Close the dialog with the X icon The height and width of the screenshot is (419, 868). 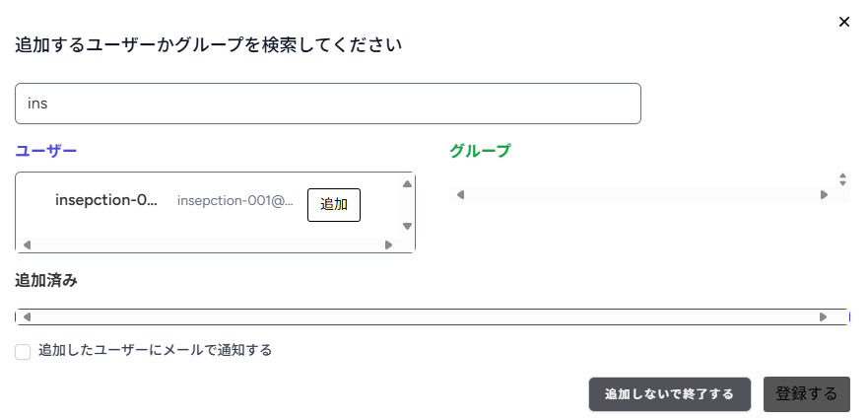843,22
